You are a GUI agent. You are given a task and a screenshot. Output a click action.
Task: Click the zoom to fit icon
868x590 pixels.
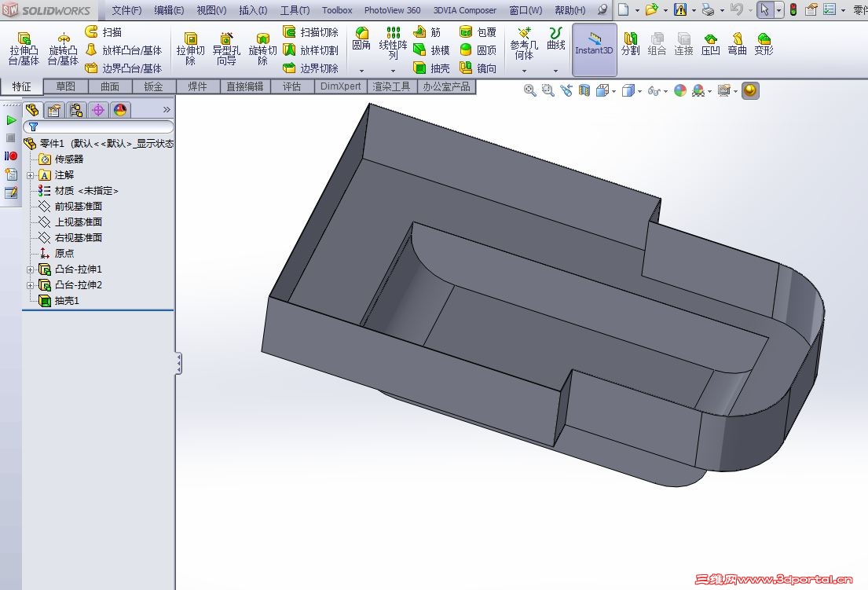click(529, 90)
